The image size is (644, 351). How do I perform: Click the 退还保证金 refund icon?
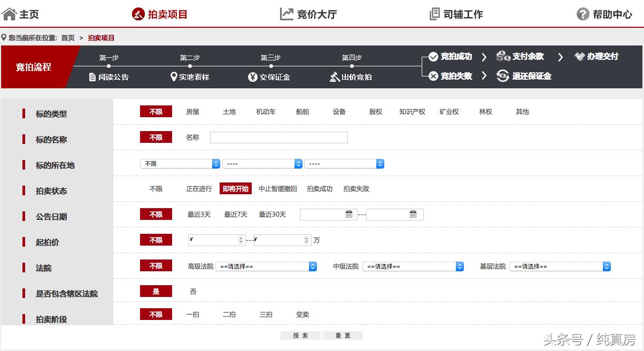coord(502,76)
